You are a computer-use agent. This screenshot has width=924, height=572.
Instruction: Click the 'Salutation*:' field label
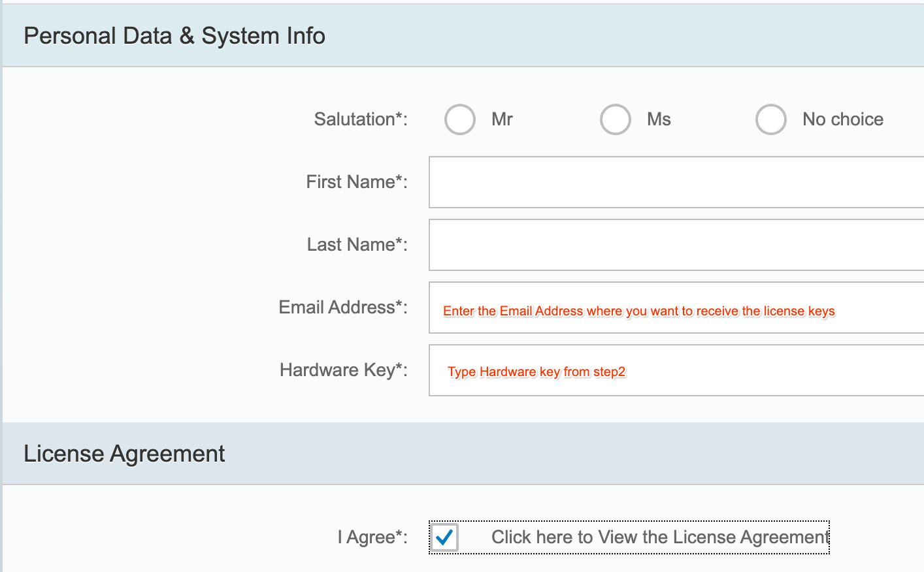[360, 119]
